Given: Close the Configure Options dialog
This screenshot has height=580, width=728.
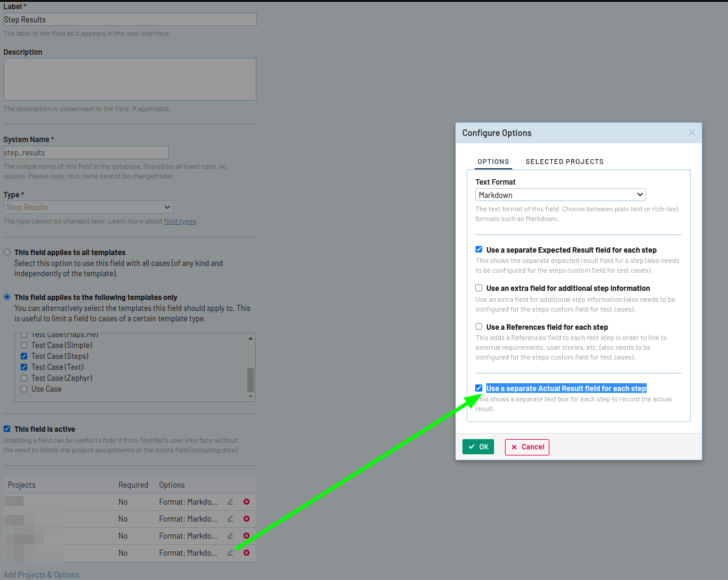Looking at the screenshot, I should click(692, 133).
